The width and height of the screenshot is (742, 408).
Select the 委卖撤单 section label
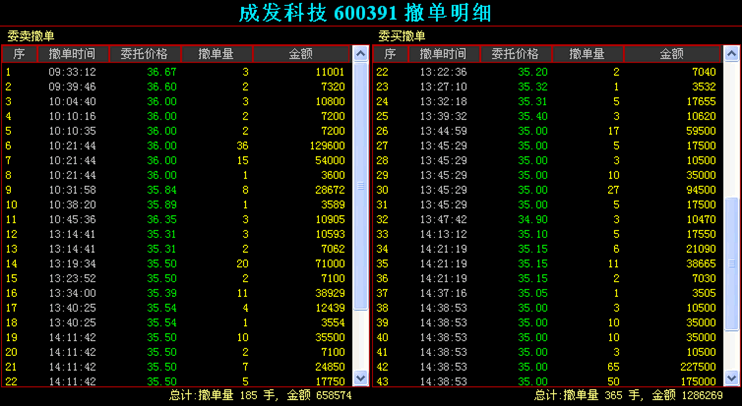point(31,36)
